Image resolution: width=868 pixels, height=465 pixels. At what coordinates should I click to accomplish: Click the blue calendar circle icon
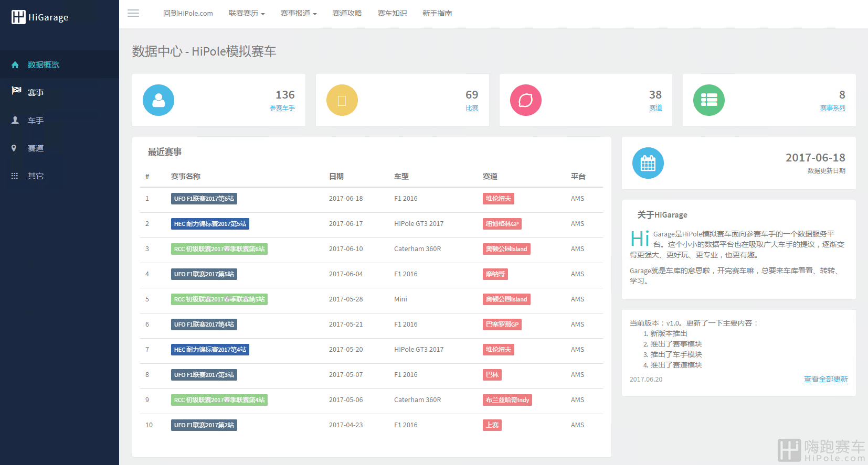pyautogui.click(x=648, y=163)
